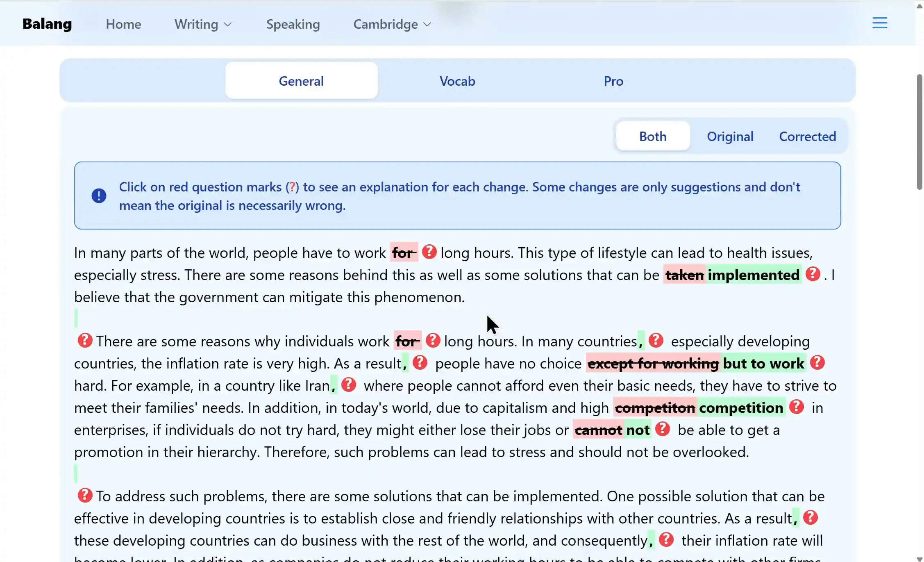
Task: Open the Vocab tab
Action: click(457, 81)
